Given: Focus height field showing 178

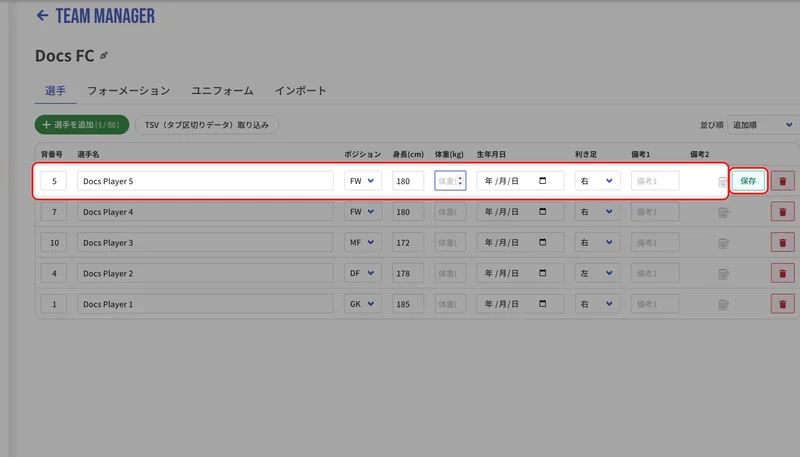Looking at the screenshot, I should click(408, 273).
